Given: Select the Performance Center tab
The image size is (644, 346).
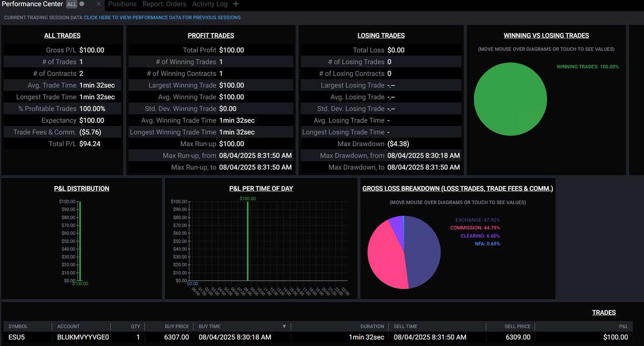Looking at the screenshot, I should (x=32, y=4).
